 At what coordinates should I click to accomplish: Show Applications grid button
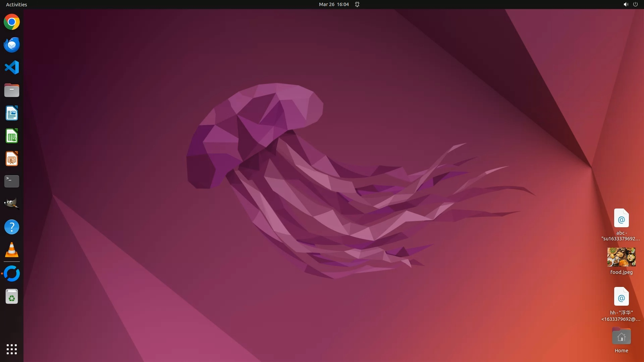click(x=12, y=349)
